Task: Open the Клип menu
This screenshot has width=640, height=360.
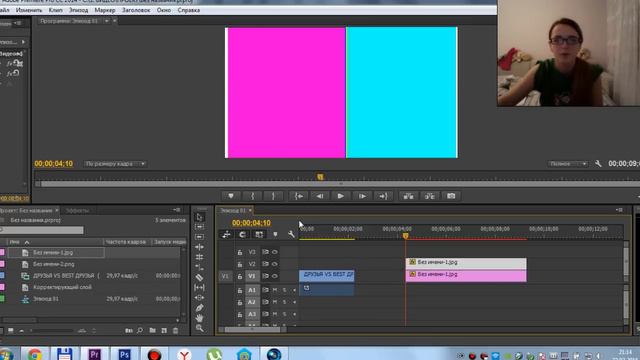Action: coord(56,10)
